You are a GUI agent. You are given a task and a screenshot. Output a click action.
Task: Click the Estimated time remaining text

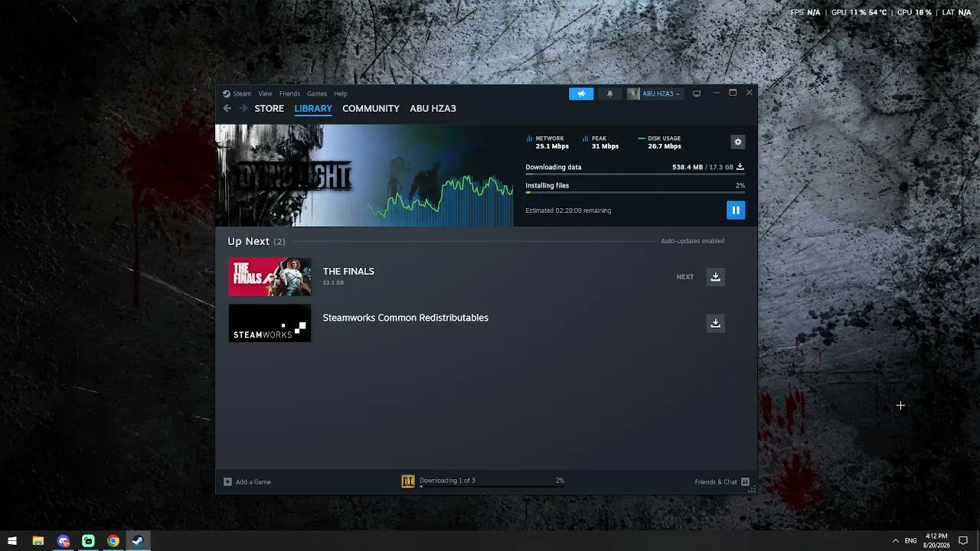[568, 210]
